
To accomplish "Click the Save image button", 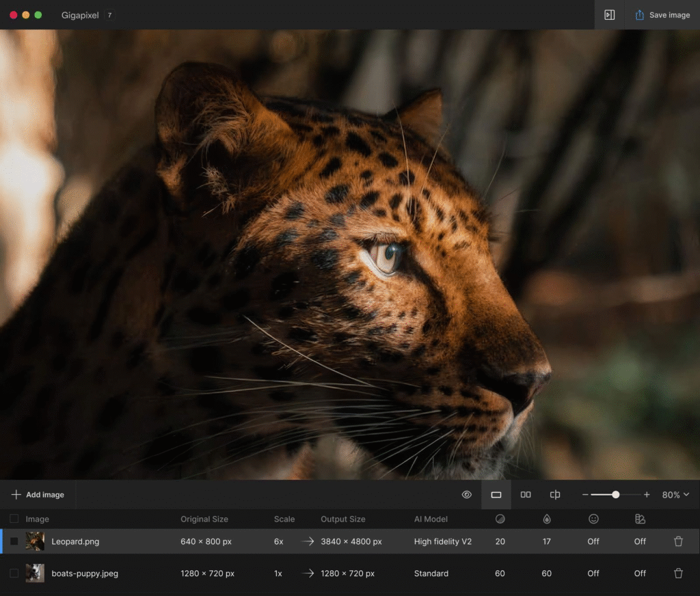I will pos(662,15).
